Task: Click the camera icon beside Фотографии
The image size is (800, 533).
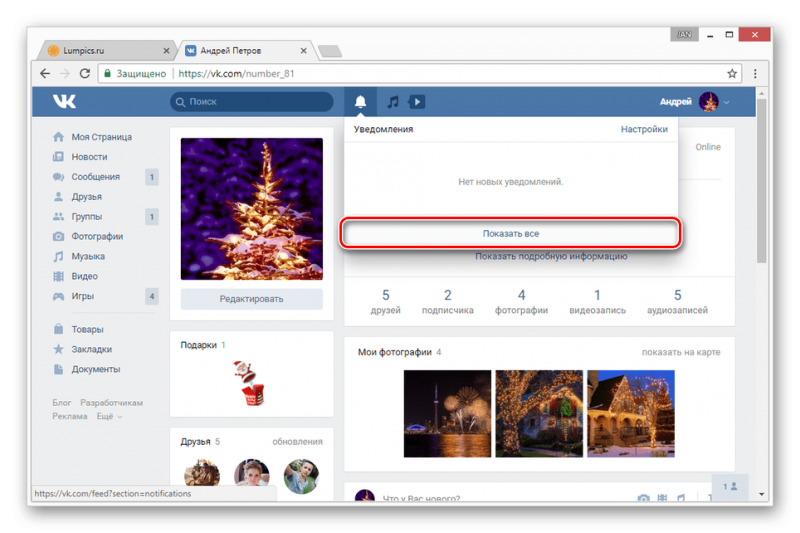Action: 59,236
